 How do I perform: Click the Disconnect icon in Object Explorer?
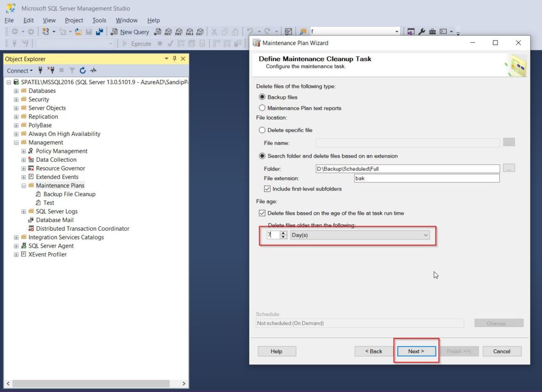tap(51, 70)
